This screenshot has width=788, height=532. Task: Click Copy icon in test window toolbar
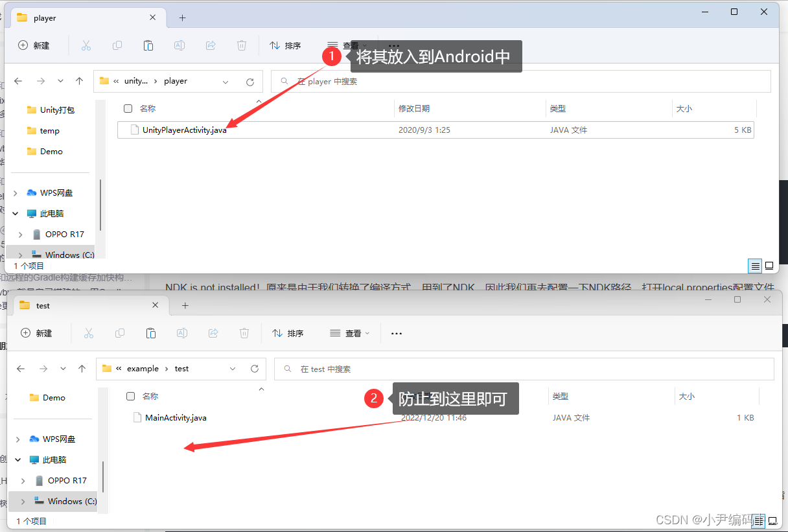point(120,333)
